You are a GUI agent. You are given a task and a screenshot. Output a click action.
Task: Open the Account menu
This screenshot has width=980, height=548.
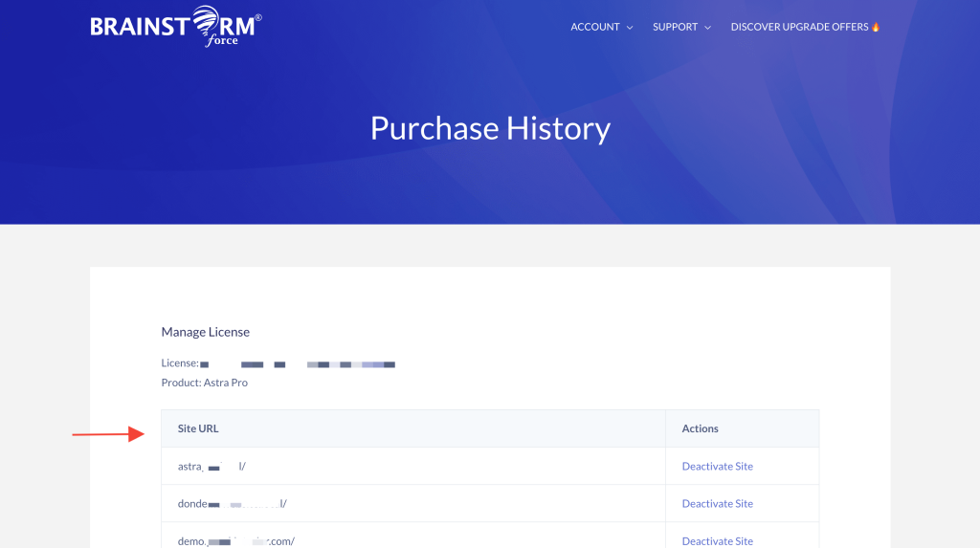point(595,27)
